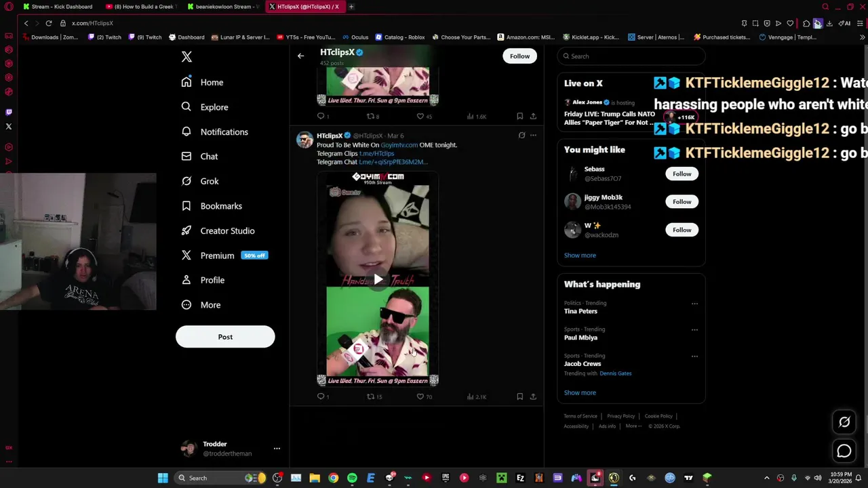868x488 pixels.
Task: Open Goyimtv.com link in tweet
Action: tap(399, 145)
